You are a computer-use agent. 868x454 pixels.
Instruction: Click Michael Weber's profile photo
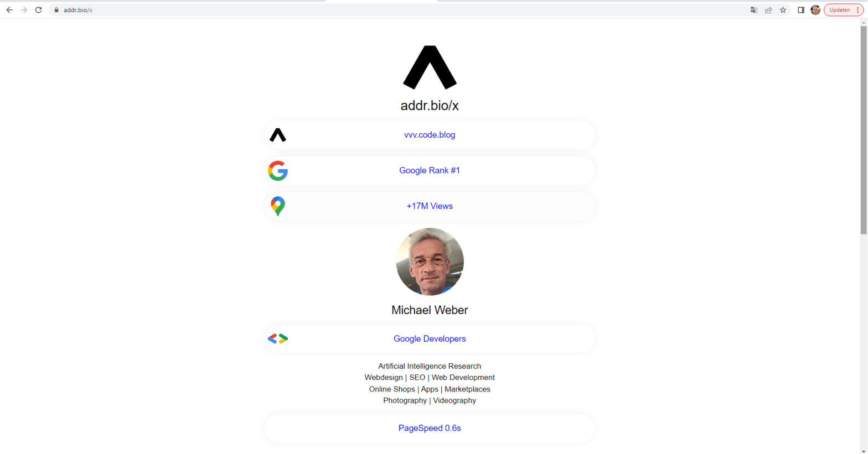coord(430,262)
